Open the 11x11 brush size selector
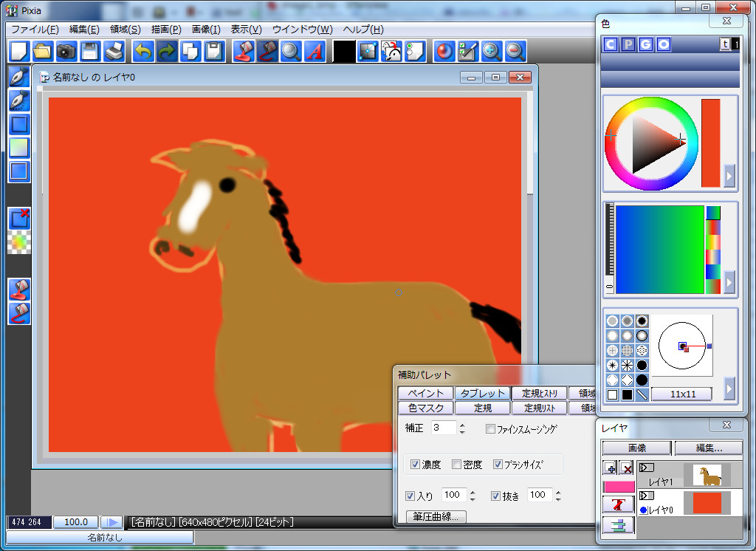This screenshot has height=551, width=756. (x=681, y=394)
